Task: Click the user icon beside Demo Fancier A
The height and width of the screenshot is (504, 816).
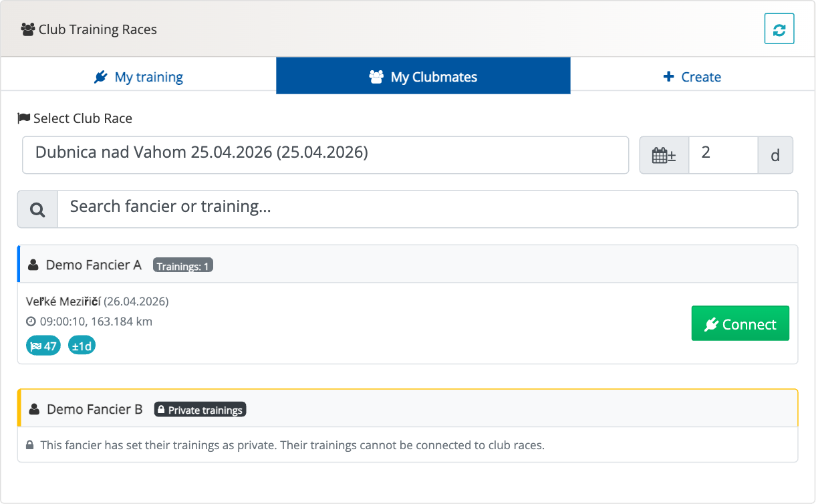Action: [33, 265]
